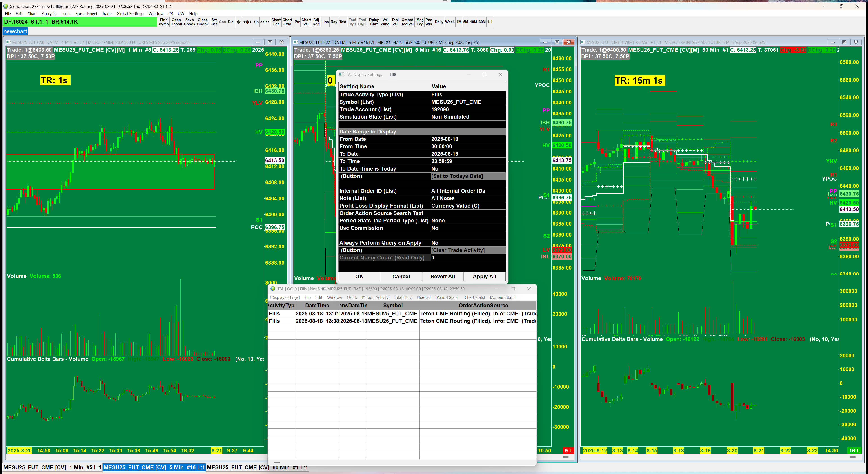Screen dimensions: 868x474
Task: Open [DisplaySettings] in the TAL window
Action: (285, 297)
